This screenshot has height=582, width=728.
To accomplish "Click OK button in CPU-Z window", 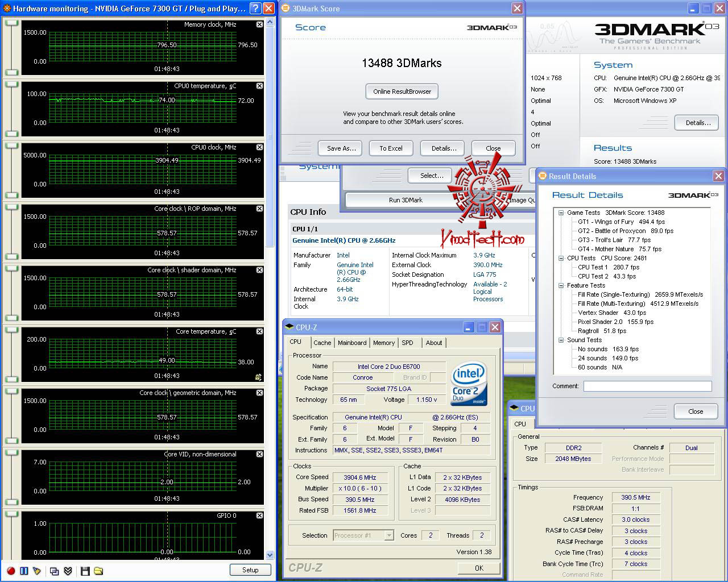I will (x=479, y=568).
